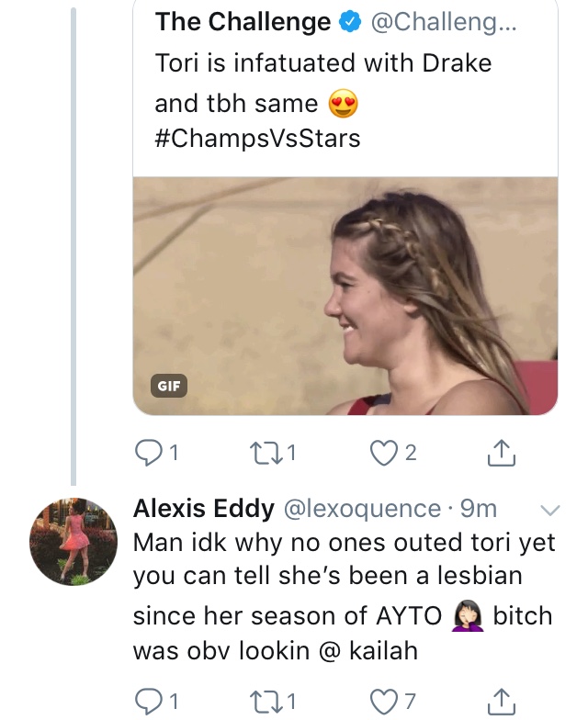Tap The Challenge account name
The image size is (588, 720).
click(x=243, y=22)
